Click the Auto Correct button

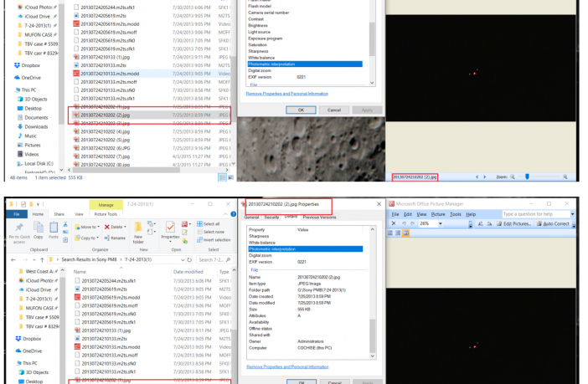(553, 223)
